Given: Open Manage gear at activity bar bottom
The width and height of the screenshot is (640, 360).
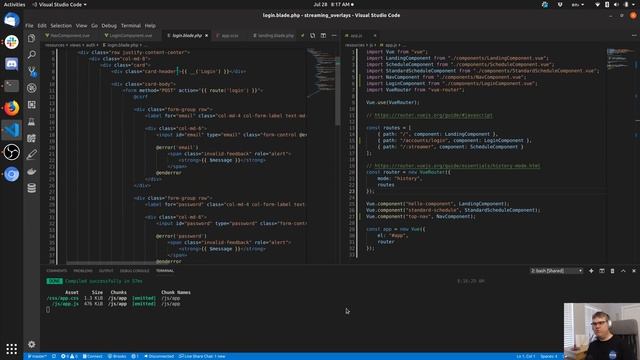Looking at the screenshot, I should (31, 344).
